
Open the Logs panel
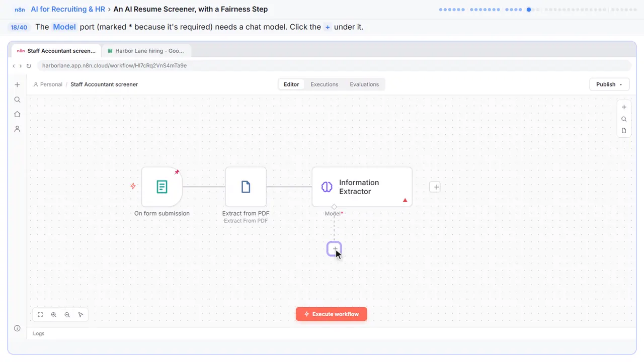pyautogui.click(x=39, y=333)
